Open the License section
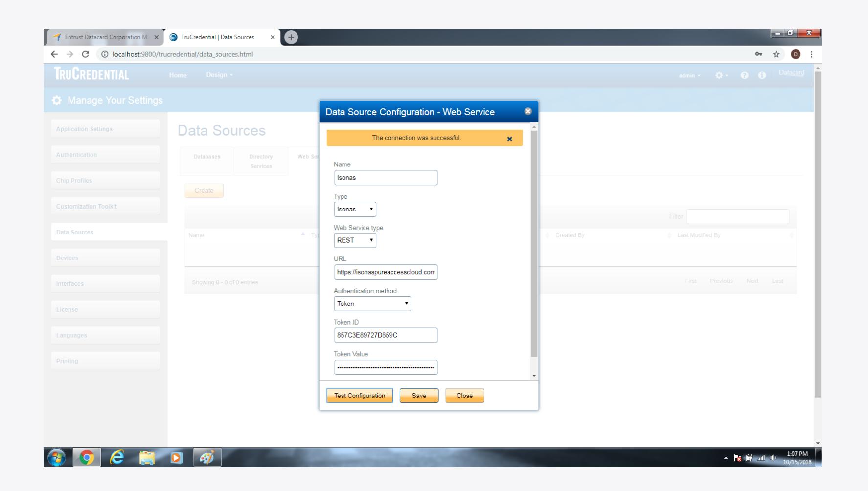Screen dimensions: 868x491 pos(105,309)
